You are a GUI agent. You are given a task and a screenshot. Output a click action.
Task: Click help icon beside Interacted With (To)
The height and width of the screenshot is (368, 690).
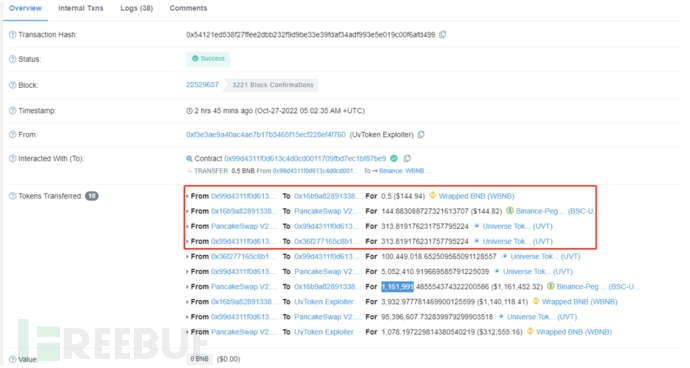12,158
